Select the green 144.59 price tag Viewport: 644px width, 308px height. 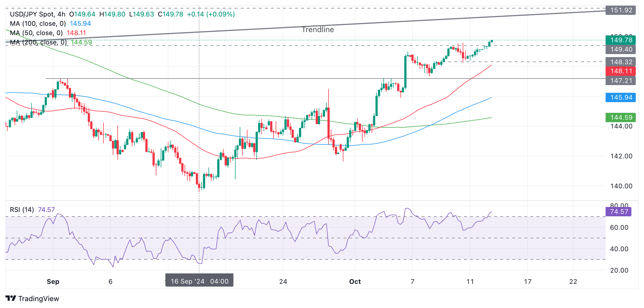point(620,117)
